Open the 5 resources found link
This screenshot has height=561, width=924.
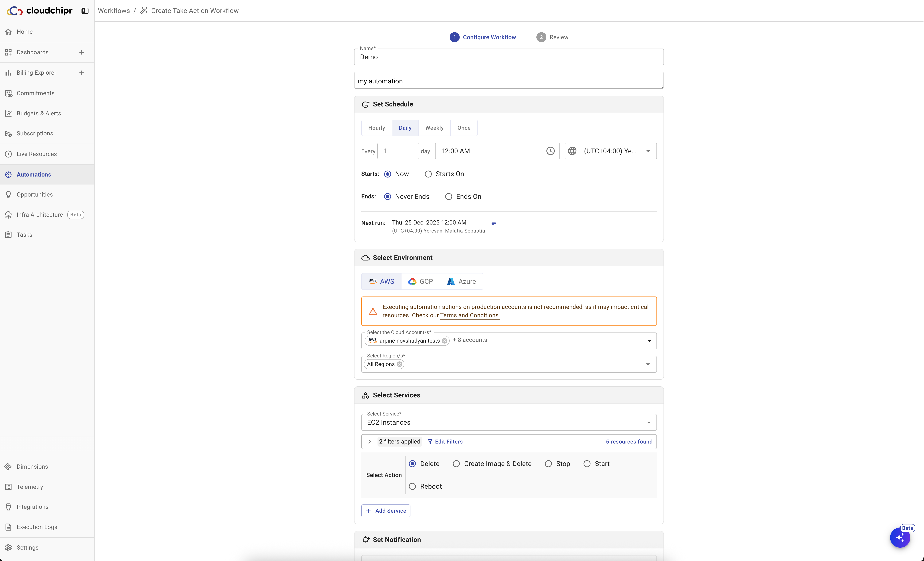pyautogui.click(x=629, y=442)
